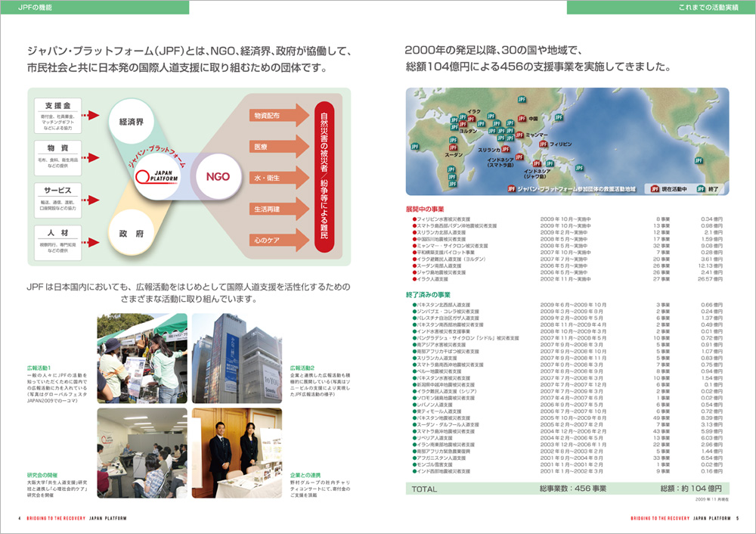Click the 政府 circle in the diagram
Image resolution: width=756 pixels, height=534 pixels.
point(132,234)
